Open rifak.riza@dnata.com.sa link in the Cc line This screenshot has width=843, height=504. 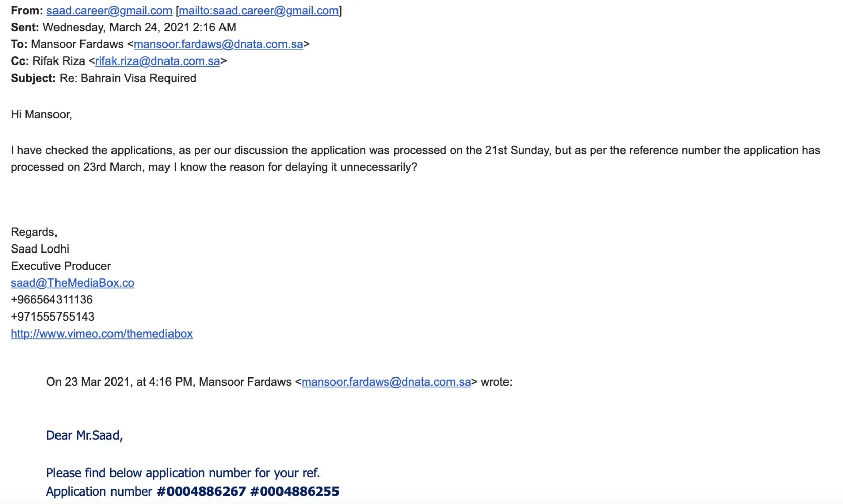pos(157,61)
